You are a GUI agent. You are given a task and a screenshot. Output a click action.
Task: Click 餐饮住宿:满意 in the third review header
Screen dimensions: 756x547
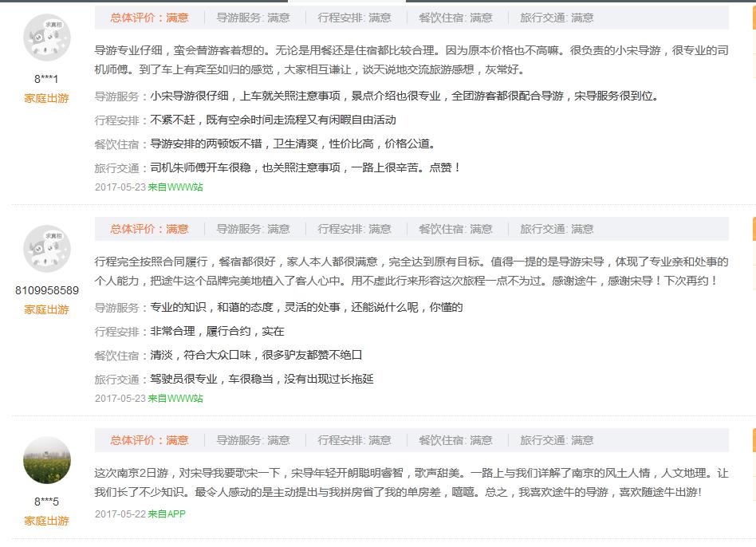click(457, 440)
